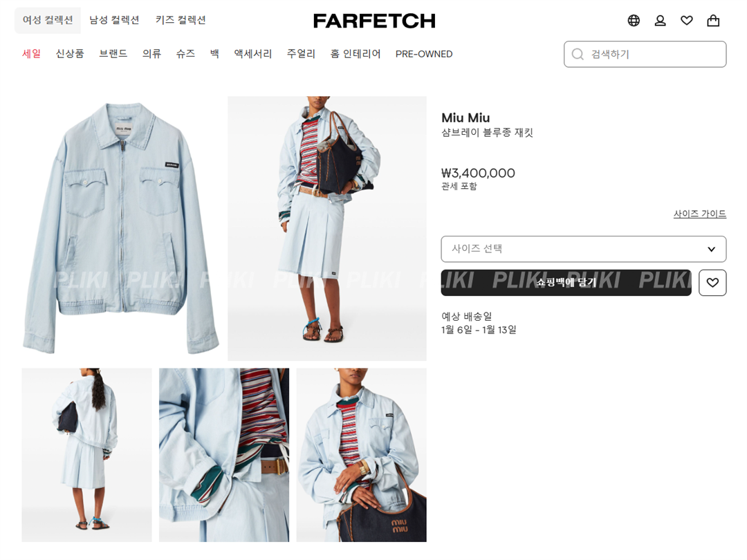
Task: Expand the 사이즈 선택 size dropdown
Action: [584, 249]
